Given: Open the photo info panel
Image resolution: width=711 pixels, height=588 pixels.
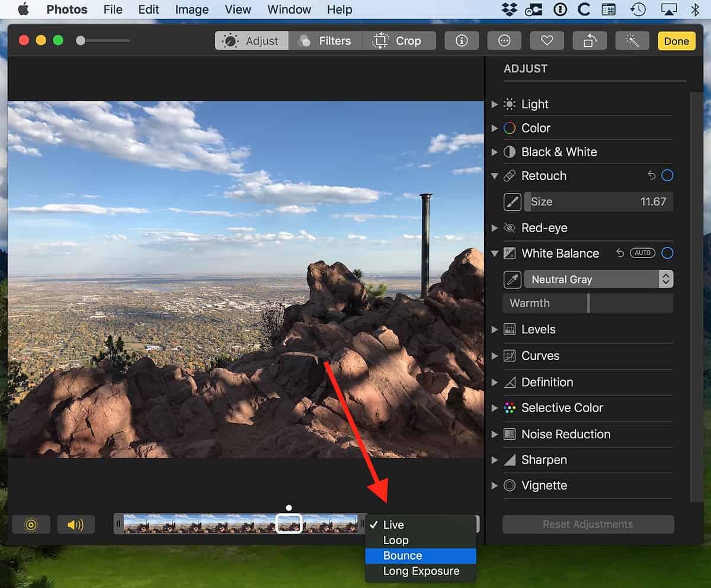Looking at the screenshot, I should (x=462, y=40).
